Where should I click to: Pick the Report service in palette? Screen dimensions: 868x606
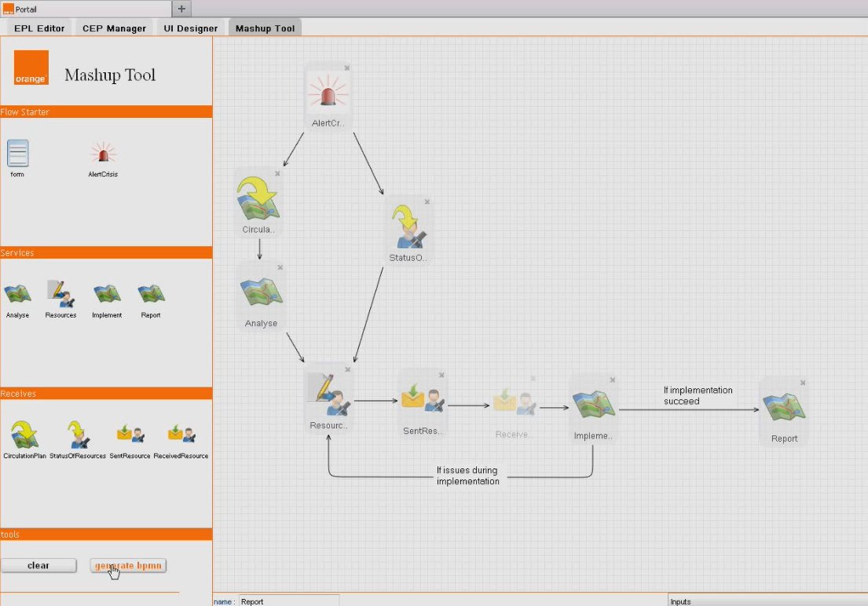click(151, 294)
